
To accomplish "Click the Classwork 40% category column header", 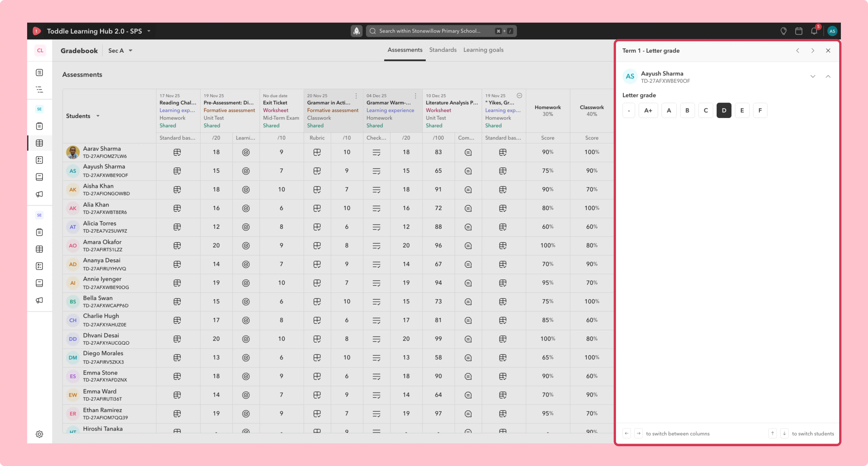I will [x=592, y=111].
